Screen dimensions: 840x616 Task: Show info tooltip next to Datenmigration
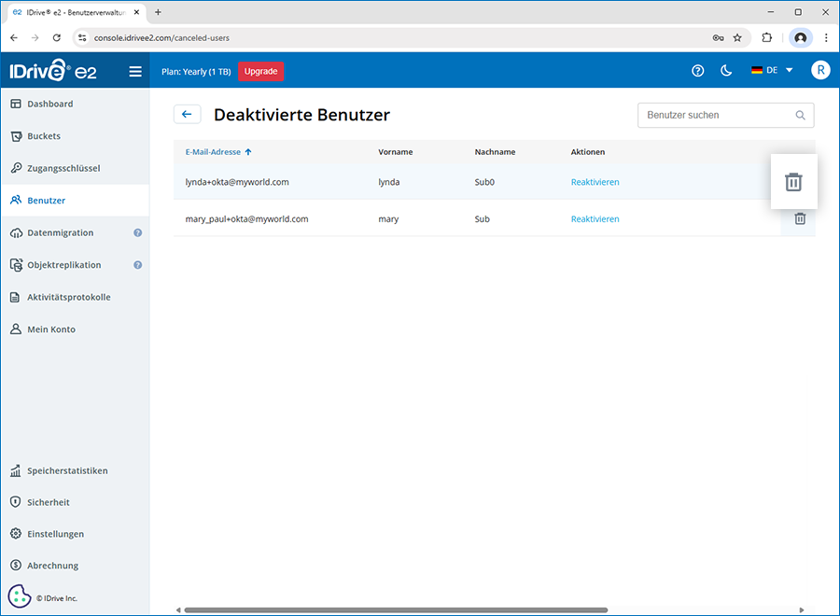(137, 232)
